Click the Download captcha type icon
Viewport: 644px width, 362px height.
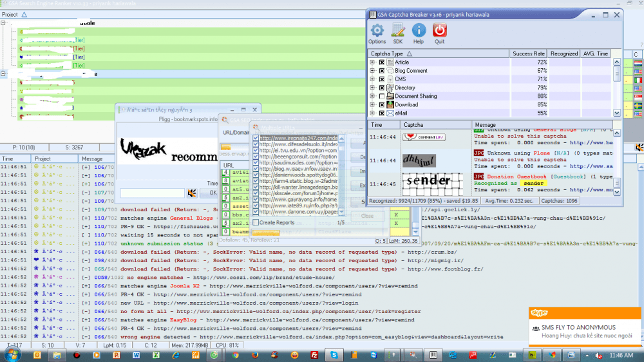(x=390, y=105)
